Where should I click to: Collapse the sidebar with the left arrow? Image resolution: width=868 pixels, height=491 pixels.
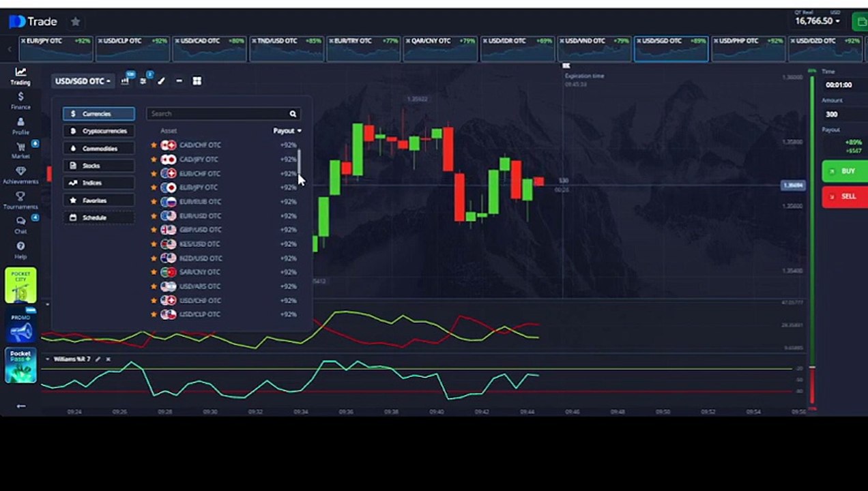click(21, 406)
